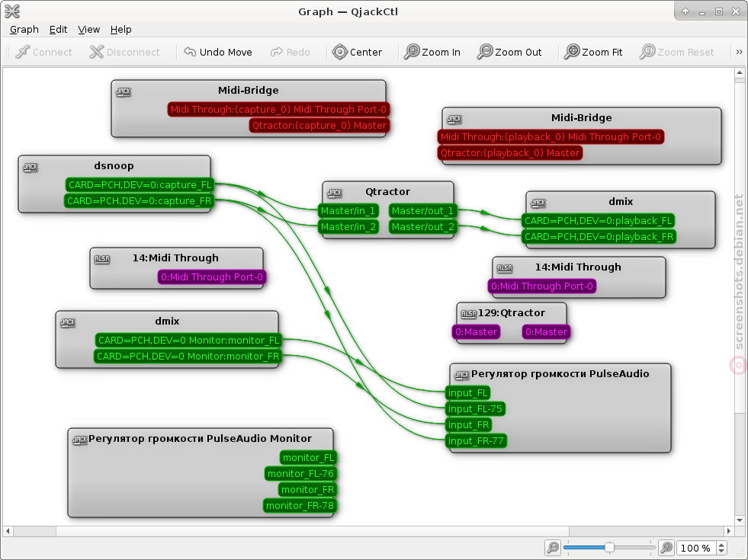This screenshot has width=748, height=560.
Task: Select the Qtractor:(playback_0) Master port
Action: (510, 153)
